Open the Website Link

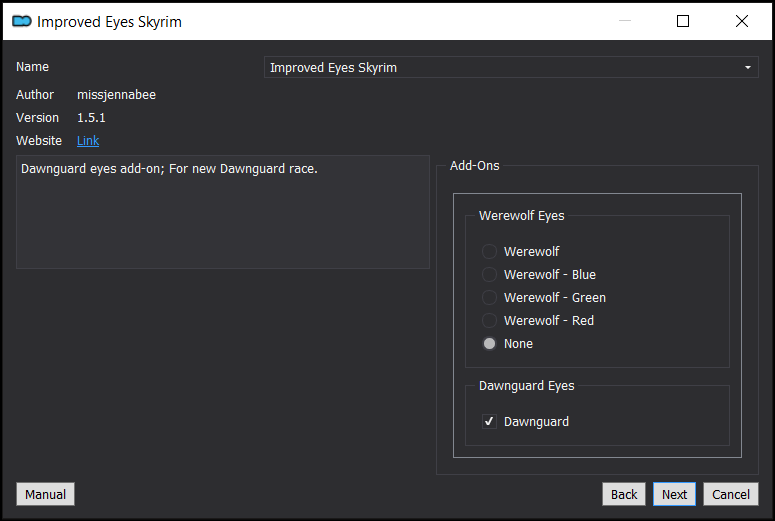(88, 141)
